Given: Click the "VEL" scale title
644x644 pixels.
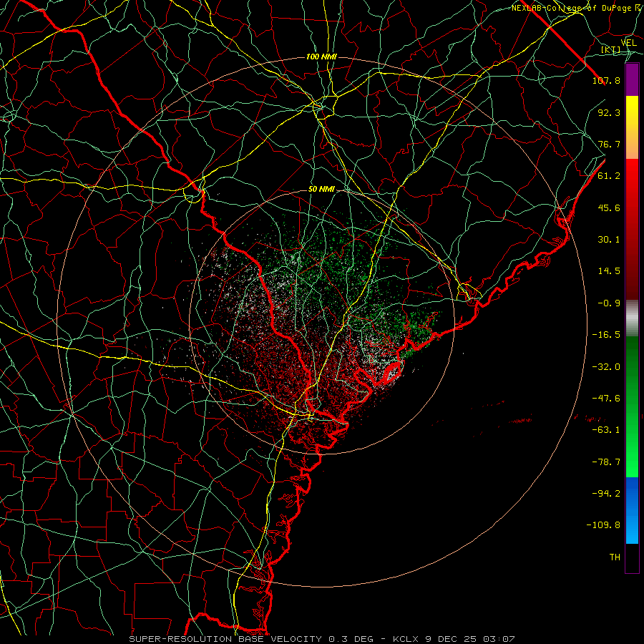Looking at the screenshot, I should click(628, 43).
